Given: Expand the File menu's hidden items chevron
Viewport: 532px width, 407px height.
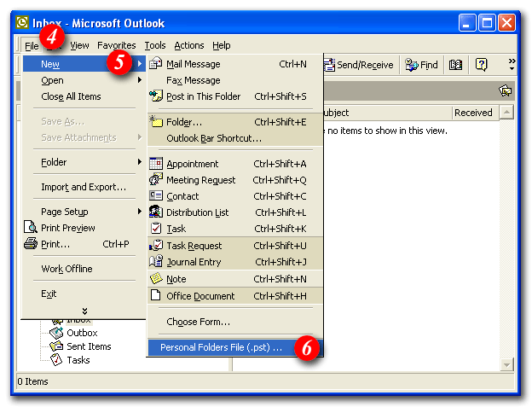Looking at the screenshot, I should point(84,311).
